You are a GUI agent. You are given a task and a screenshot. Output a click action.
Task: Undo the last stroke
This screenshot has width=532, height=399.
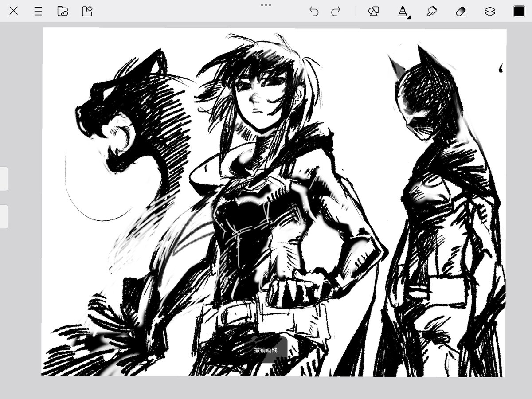pyautogui.click(x=314, y=12)
